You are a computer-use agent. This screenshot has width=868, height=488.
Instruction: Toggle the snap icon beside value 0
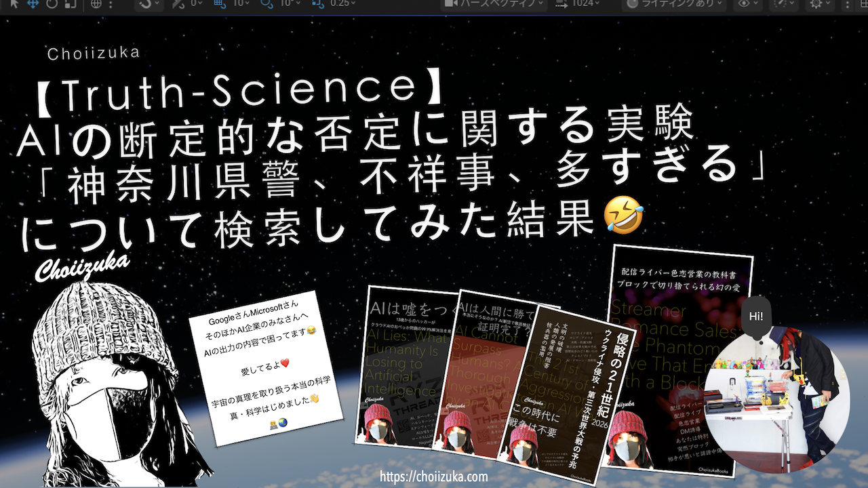tap(178, 3)
